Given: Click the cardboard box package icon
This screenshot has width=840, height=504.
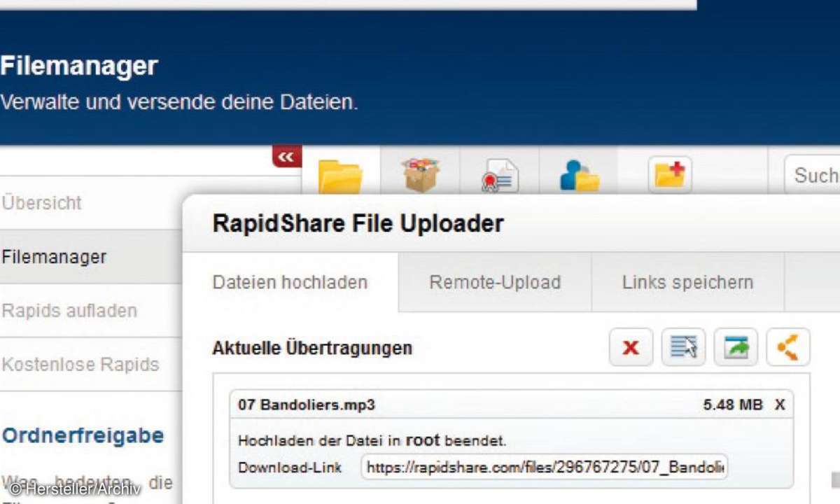Looking at the screenshot, I should tap(420, 174).
